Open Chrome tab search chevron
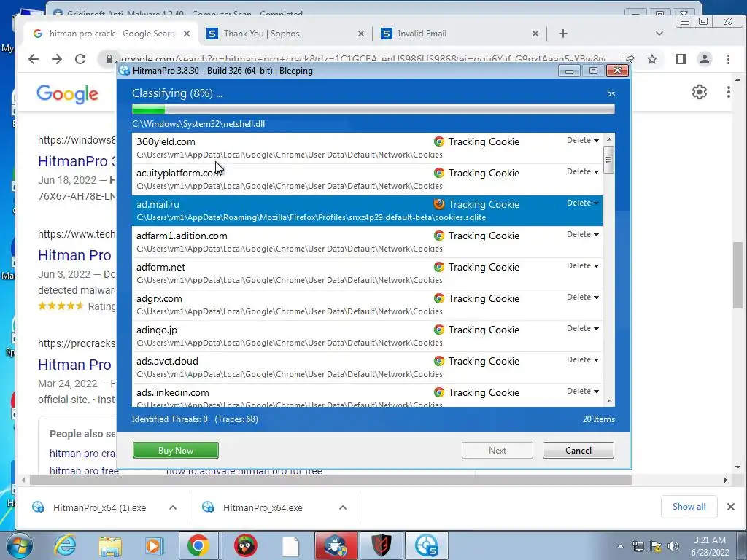The width and height of the screenshot is (747, 560). click(659, 34)
